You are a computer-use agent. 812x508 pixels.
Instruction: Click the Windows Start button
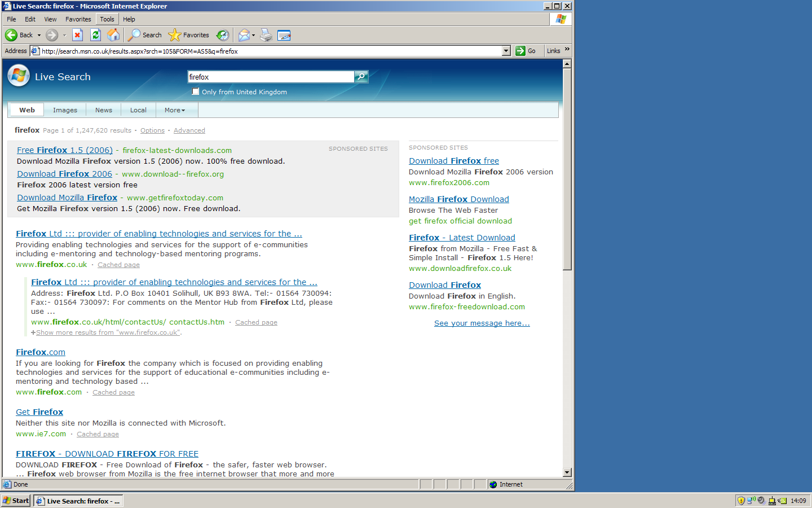tap(16, 501)
